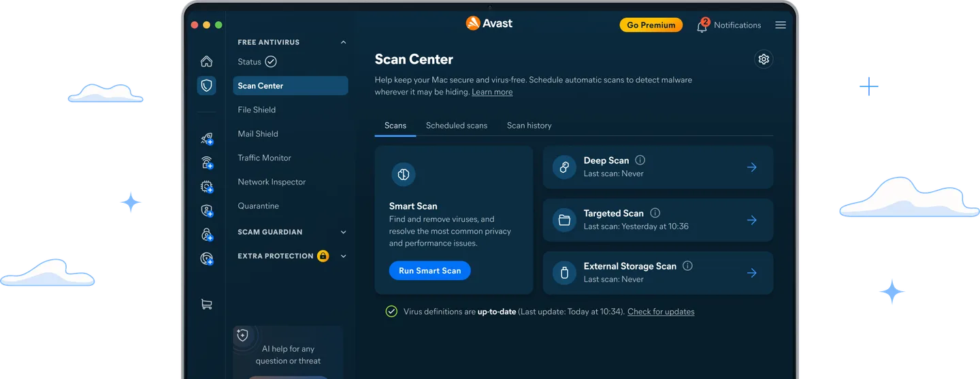This screenshot has height=379, width=980.
Task: Click the Scan Center page heading
Action: (x=414, y=59)
